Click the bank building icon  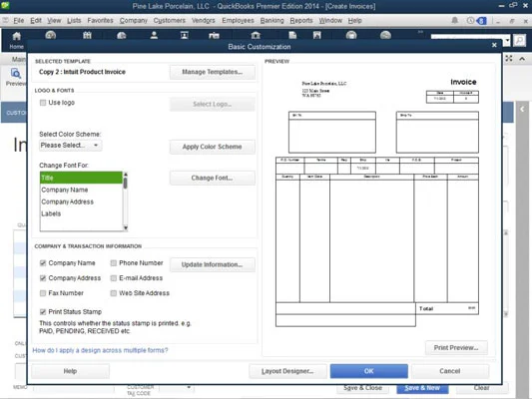[x=256, y=35]
